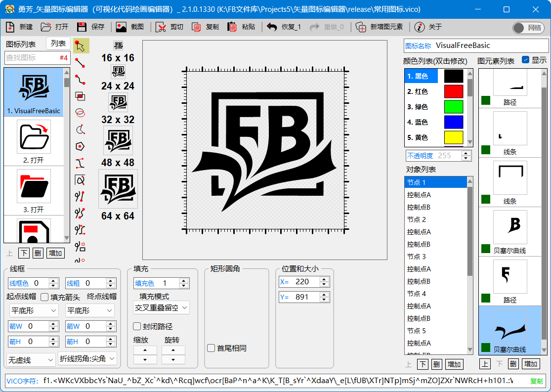Switch to the 列表 tab
This screenshot has width=551, height=392.
click(58, 44)
